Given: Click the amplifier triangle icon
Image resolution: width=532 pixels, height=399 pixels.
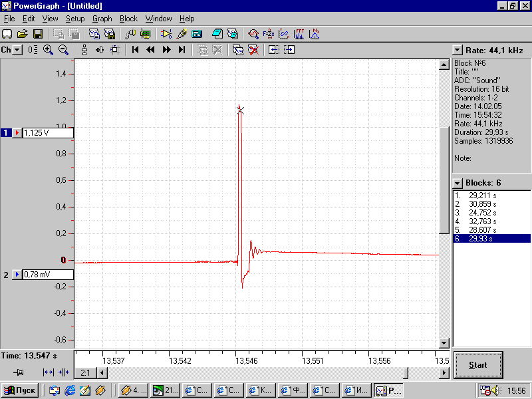Looking at the screenshot, I should click(x=166, y=34).
